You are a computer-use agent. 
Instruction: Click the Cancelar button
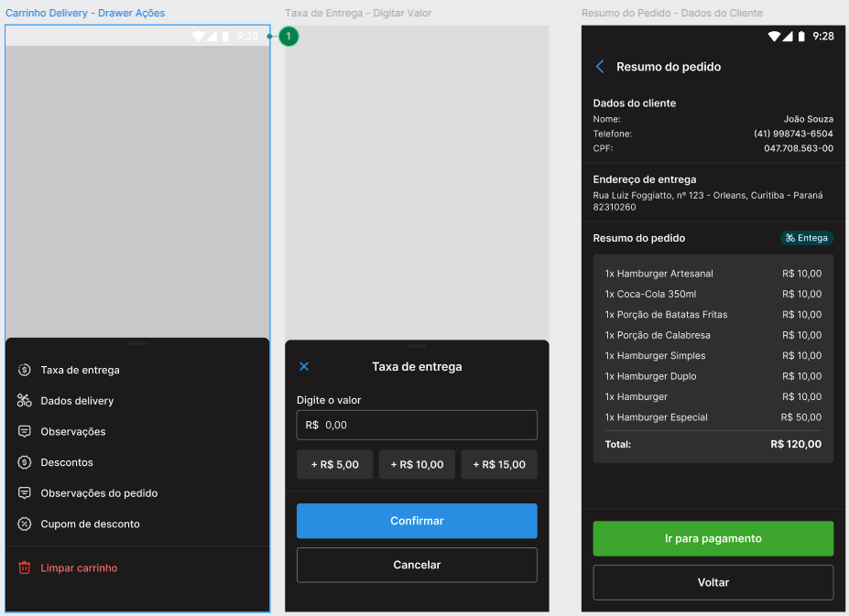[x=417, y=565]
